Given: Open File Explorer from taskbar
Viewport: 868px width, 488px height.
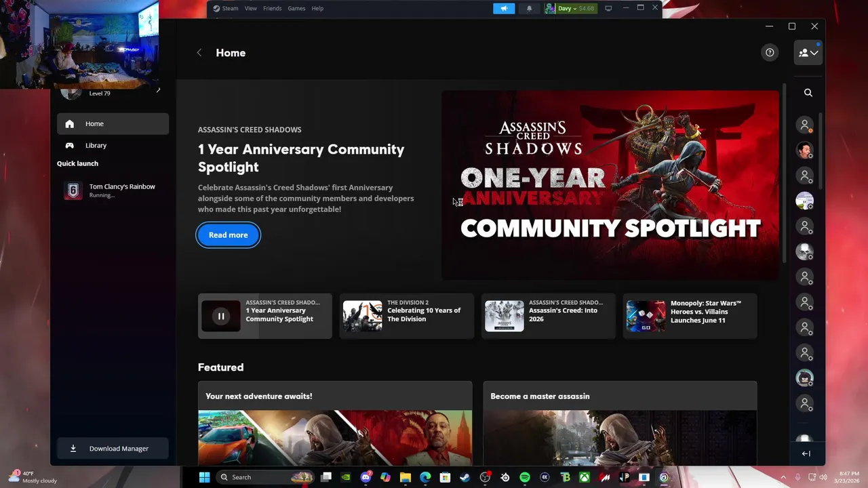Looking at the screenshot, I should 406,477.
